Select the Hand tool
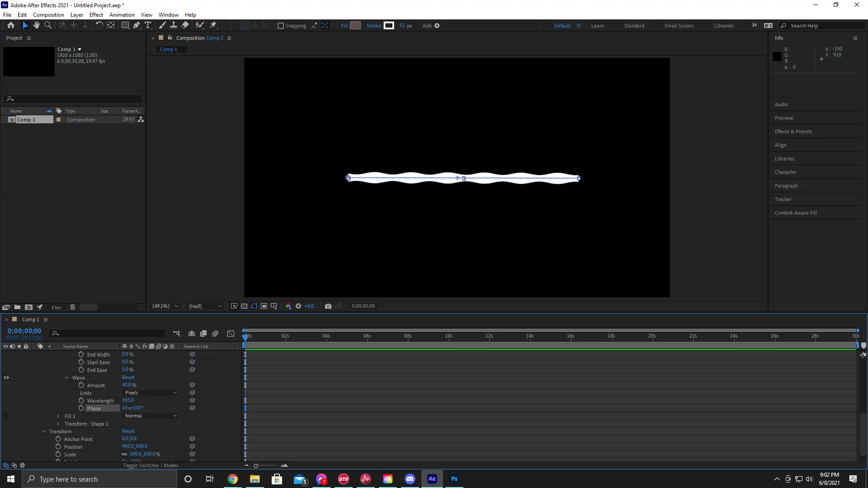Viewport: 868px width, 488px height. point(37,25)
